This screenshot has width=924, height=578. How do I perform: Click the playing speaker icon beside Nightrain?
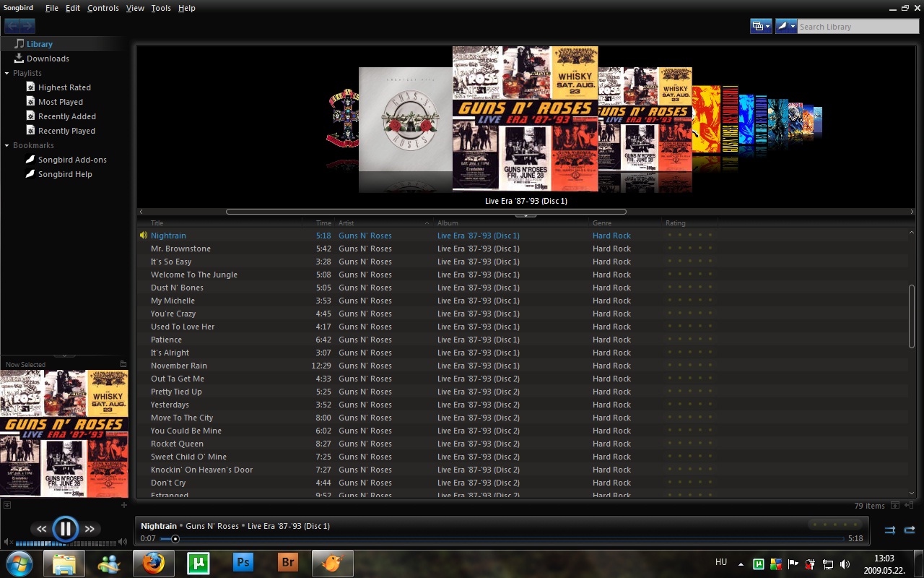(x=144, y=236)
